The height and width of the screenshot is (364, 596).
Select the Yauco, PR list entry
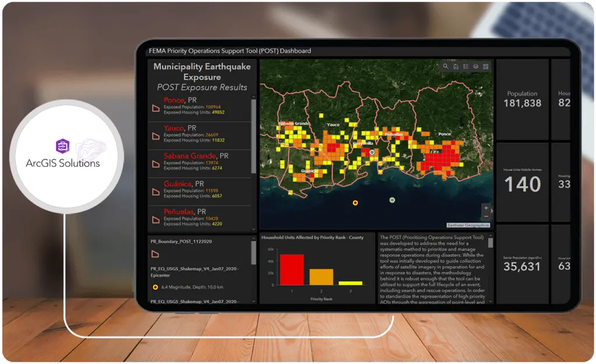[200, 136]
